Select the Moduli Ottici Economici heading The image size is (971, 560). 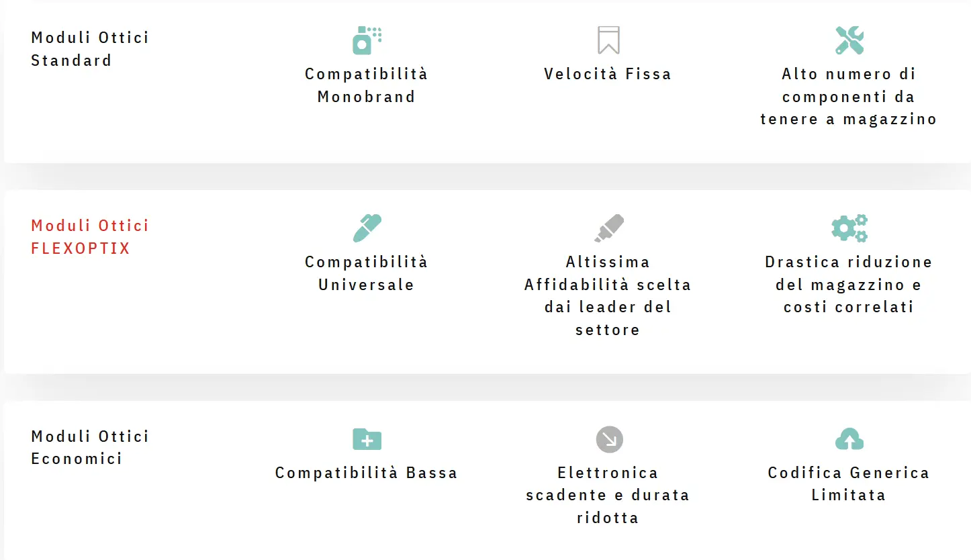(90, 447)
